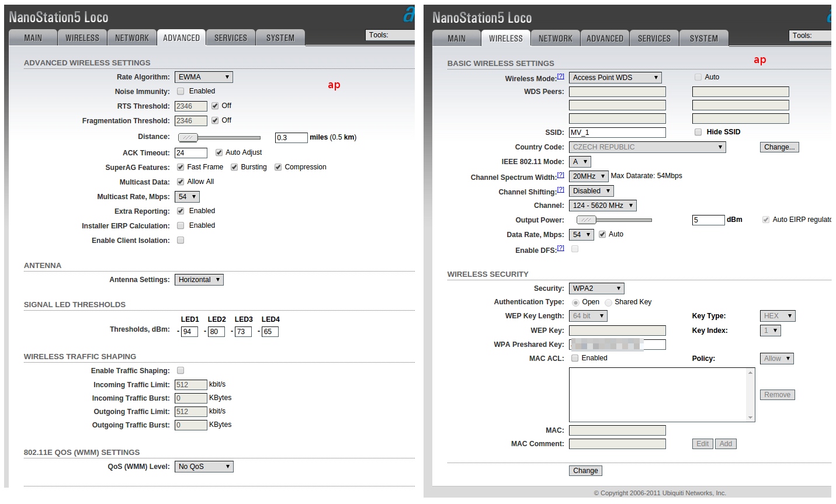
Task: Toggle Fast Frame checkbox
Action: tap(181, 167)
